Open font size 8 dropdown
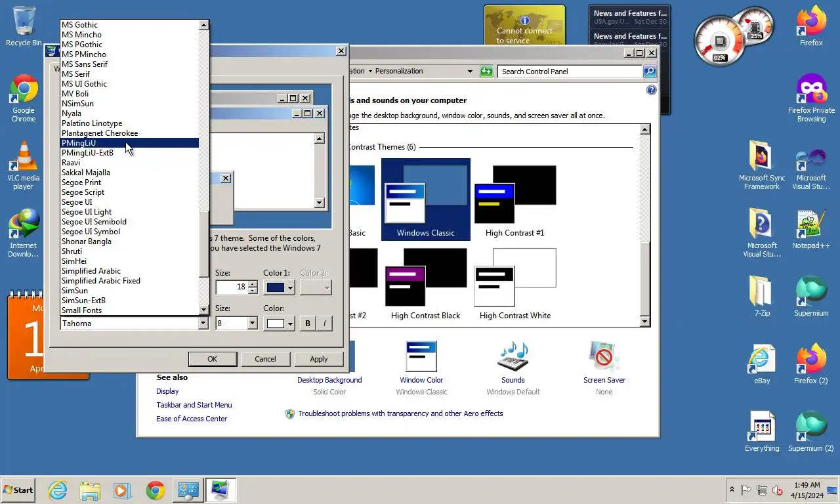This screenshot has width=840, height=504. tap(252, 324)
